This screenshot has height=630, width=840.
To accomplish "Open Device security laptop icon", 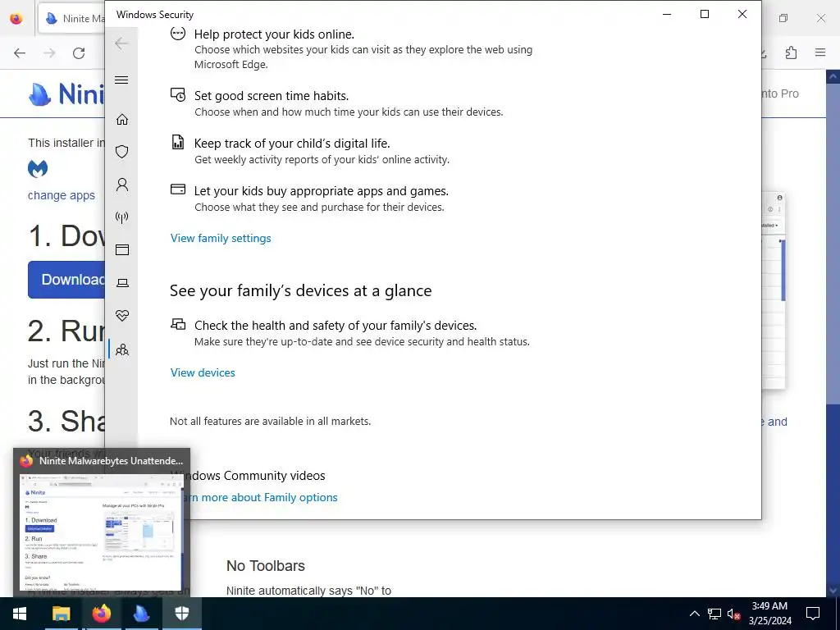I will tap(122, 283).
